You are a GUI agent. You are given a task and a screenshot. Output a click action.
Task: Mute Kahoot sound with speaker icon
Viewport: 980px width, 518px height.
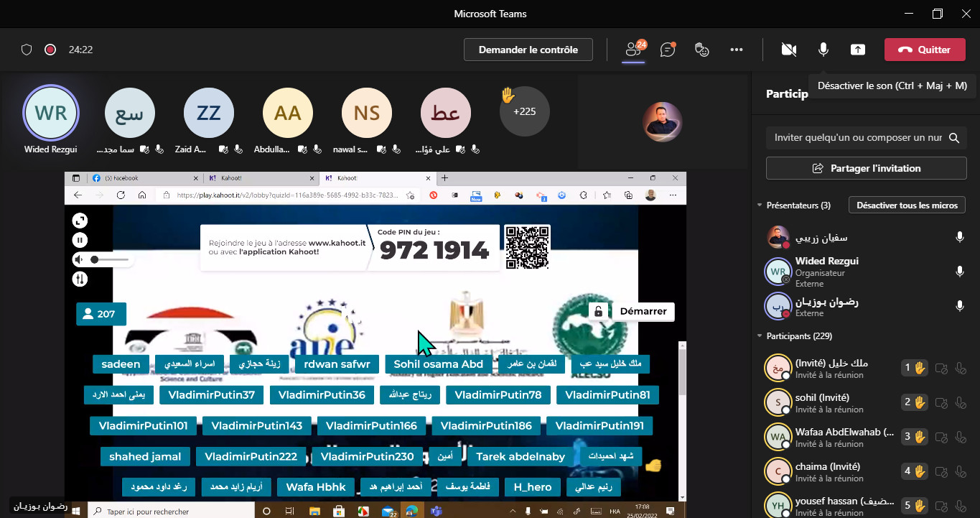click(78, 259)
